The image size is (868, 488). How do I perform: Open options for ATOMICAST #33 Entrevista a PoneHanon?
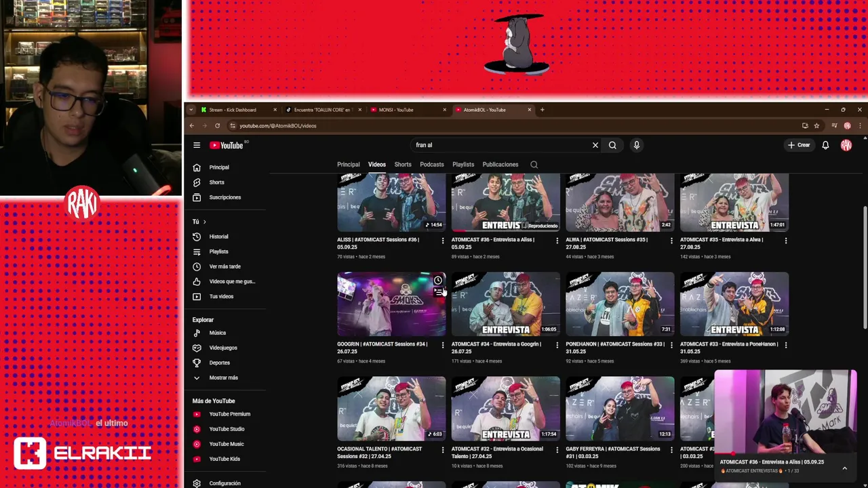coord(786,345)
